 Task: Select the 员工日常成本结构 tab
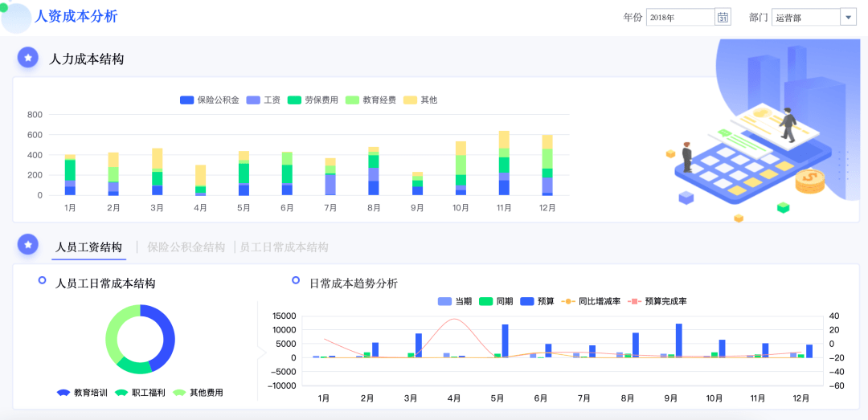[284, 247]
